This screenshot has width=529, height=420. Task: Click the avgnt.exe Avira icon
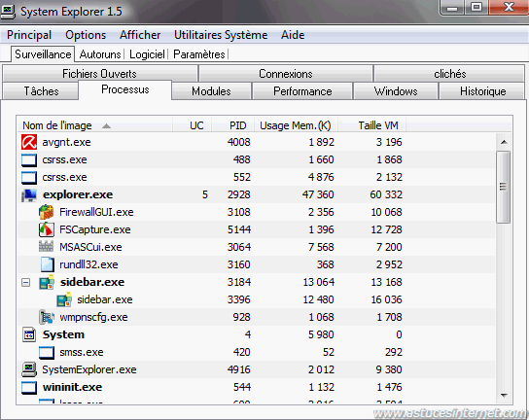29,142
